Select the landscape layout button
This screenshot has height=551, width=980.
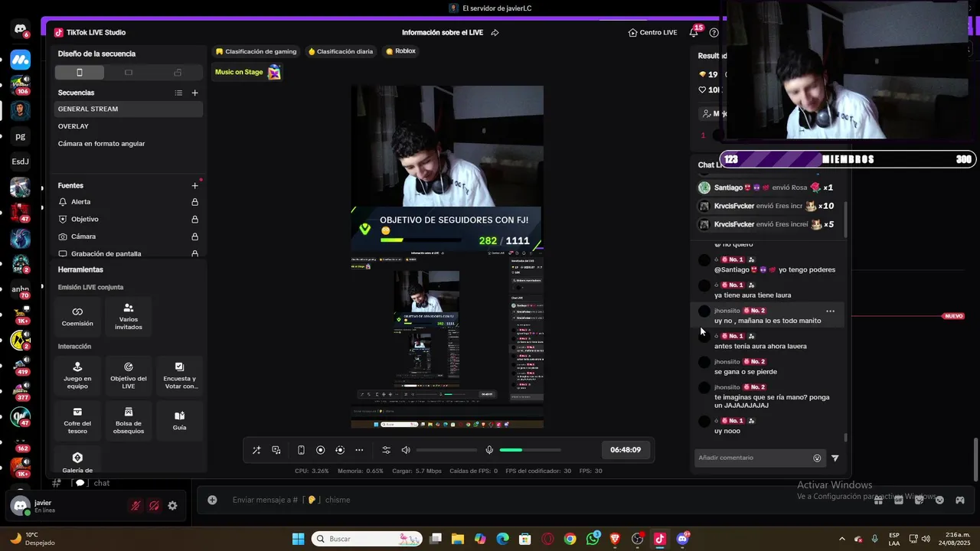(x=129, y=73)
